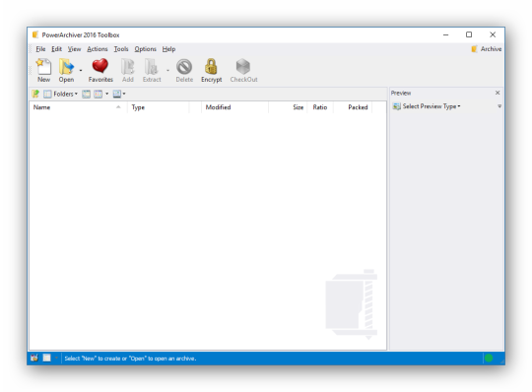Expand the Folders dropdown arrow
Screen dimensions: 532x392
tap(76, 94)
